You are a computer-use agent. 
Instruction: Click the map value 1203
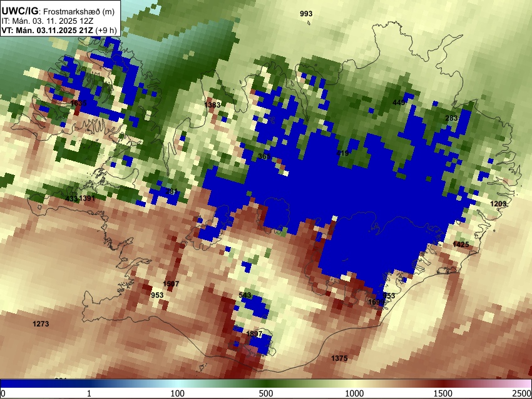pyautogui.click(x=498, y=204)
